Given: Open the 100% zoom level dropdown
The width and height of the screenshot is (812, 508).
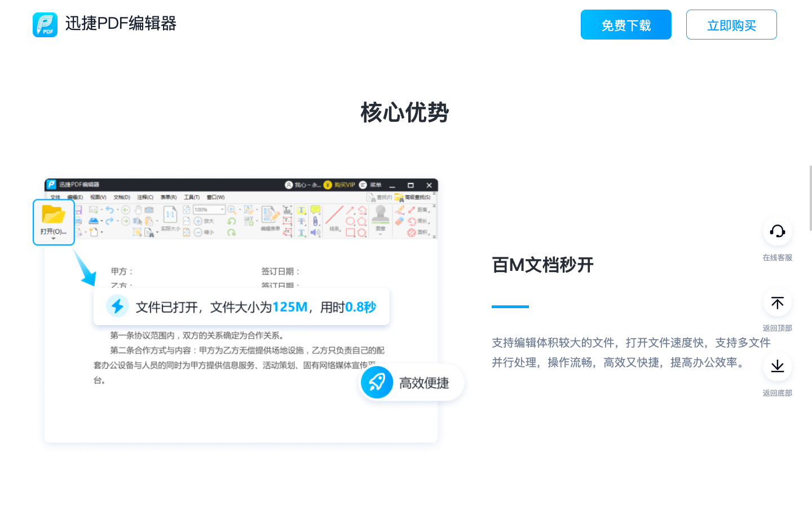Looking at the screenshot, I should point(222,209).
